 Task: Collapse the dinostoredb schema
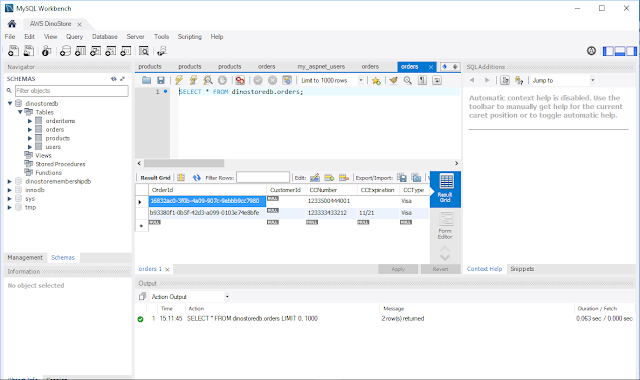tap(10, 104)
